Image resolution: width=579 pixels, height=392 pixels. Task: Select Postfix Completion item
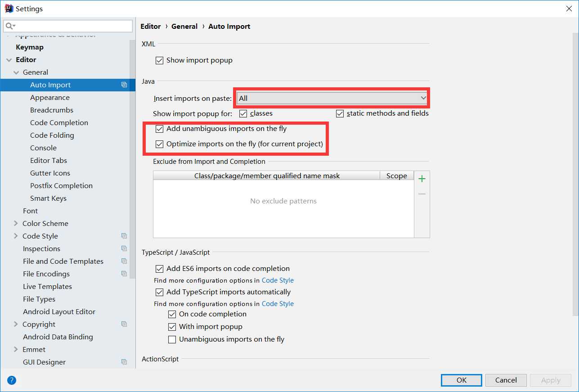61,185
